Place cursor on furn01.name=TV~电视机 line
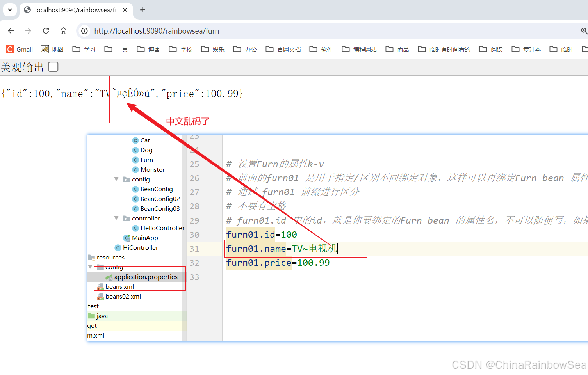588x375 pixels. [x=282, y=249]
